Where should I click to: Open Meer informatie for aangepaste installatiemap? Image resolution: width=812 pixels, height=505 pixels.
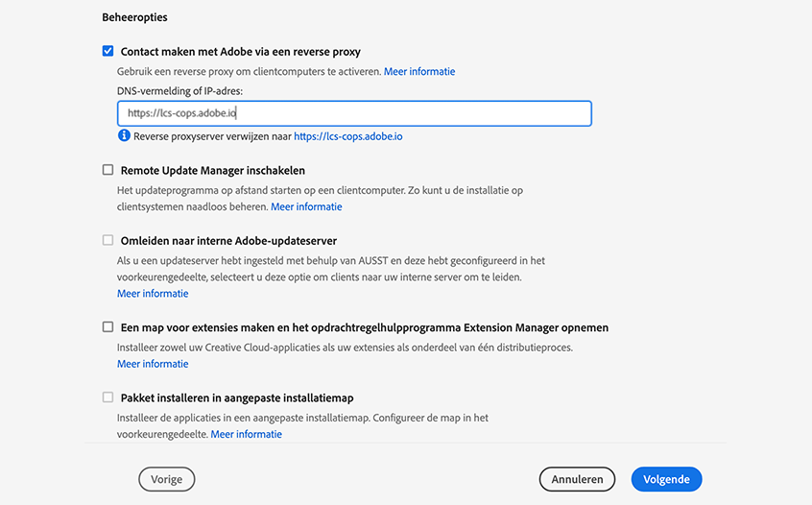click(x=247, y=434)
